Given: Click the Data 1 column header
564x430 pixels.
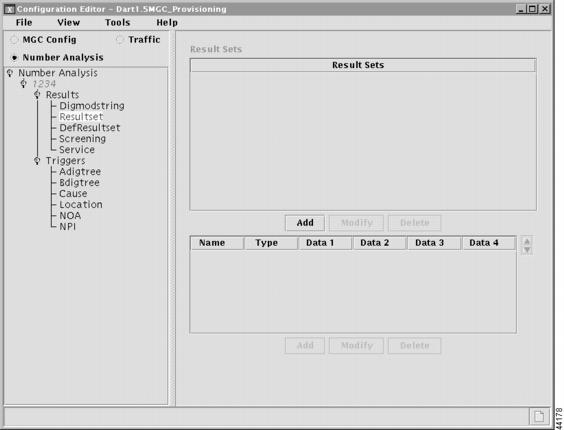Looking at the screenshot, I should (325, 243).
